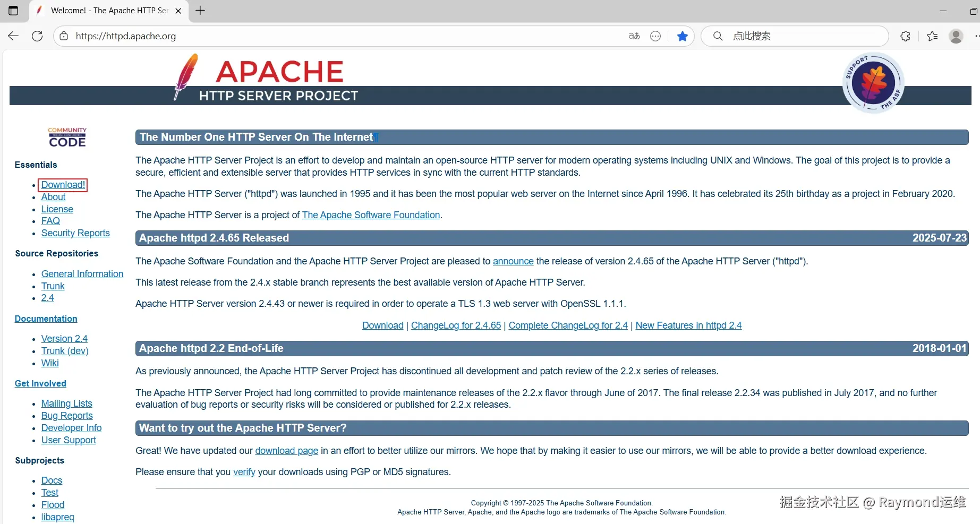Click the paragraph anchor after Internet heading
This screenshot has height=524, width=980.
(377, 138)
